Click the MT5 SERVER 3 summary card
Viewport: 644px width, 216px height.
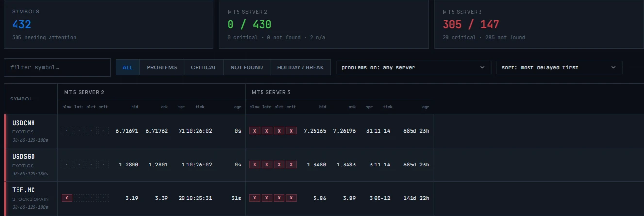click(539, 24)
